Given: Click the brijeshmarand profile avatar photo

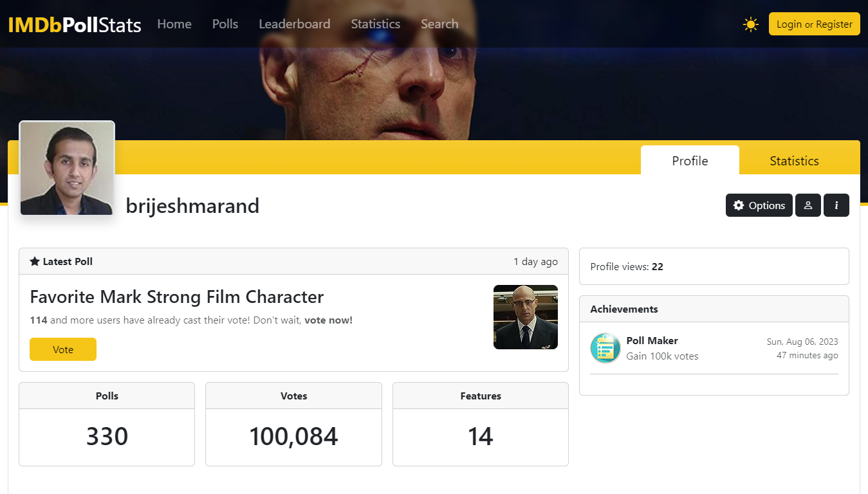Looking at the screenshot, I should pyautogui.click(x=67, y=168).
